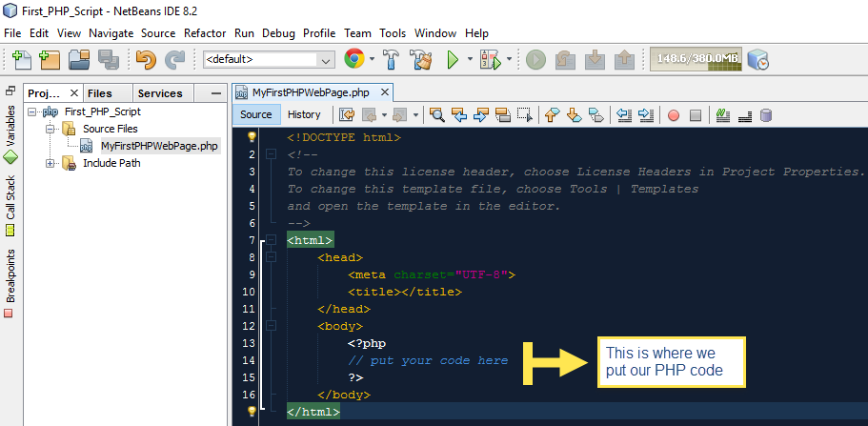Click the Redo arrow icon
Viewport: 868px width, 426px height.
point(175,60)
